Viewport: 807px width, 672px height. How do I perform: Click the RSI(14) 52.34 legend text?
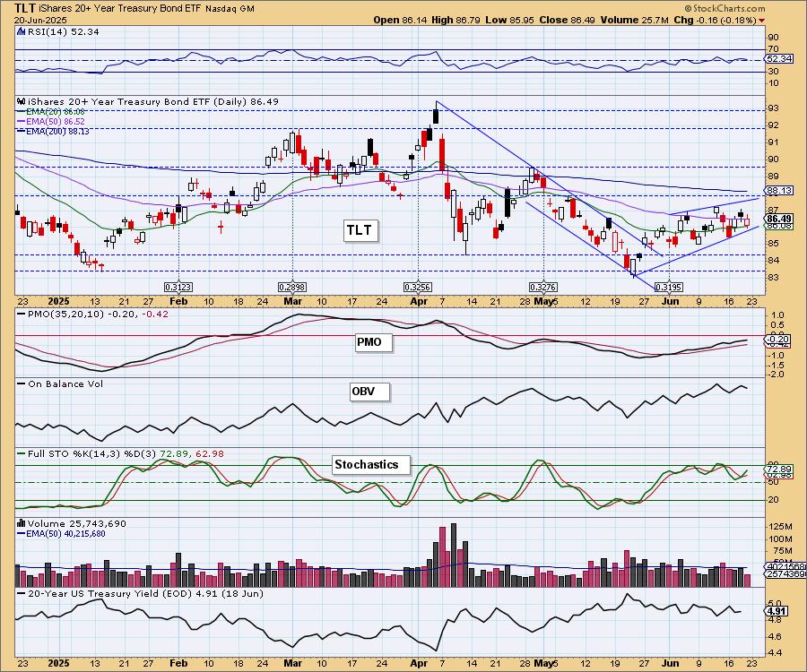click(x=63, y=31)
